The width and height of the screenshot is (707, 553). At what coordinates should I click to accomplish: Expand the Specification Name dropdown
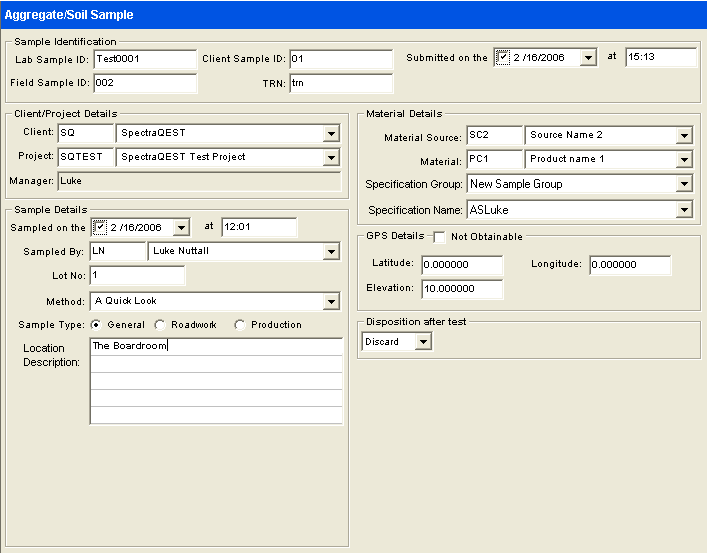pyautogui.click(x=684, y=210)
